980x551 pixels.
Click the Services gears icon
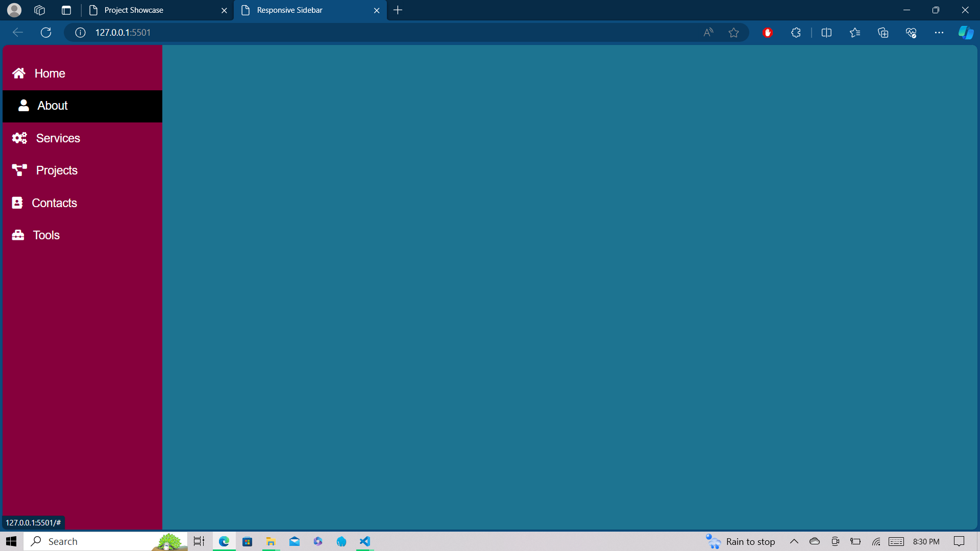pyautogui.click(x=19, y=138)
